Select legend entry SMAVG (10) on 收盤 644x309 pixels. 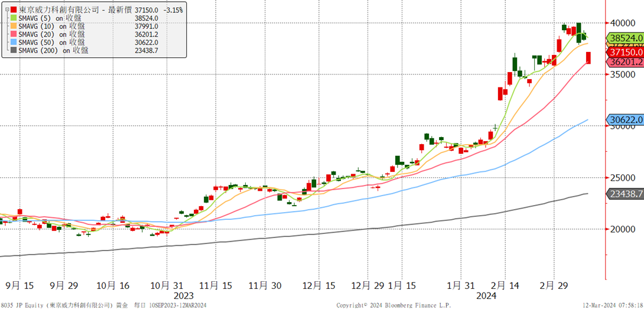click(52, 26)
